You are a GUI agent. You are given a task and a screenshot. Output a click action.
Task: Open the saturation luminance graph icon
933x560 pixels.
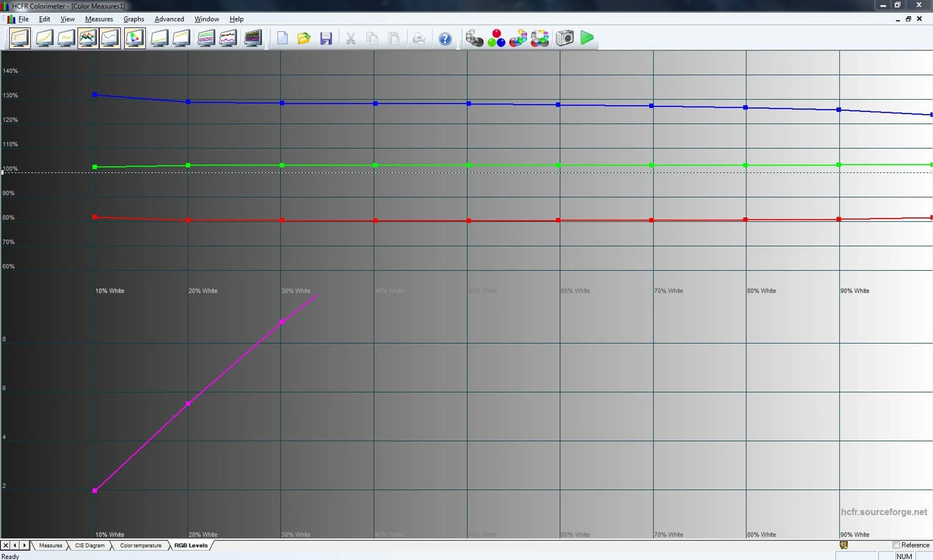pos(206,38)
